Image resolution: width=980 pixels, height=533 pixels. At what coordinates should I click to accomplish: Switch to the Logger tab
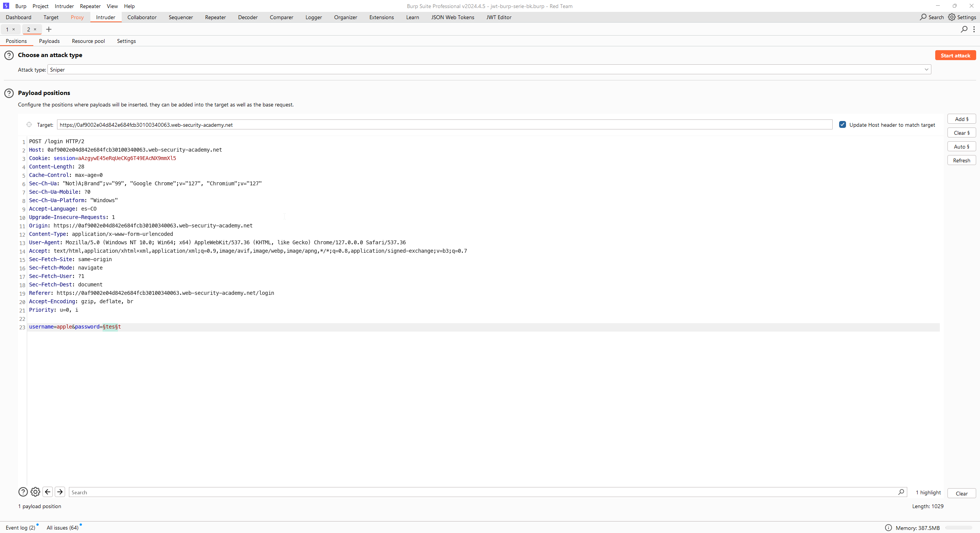click(x=314, y=17)
